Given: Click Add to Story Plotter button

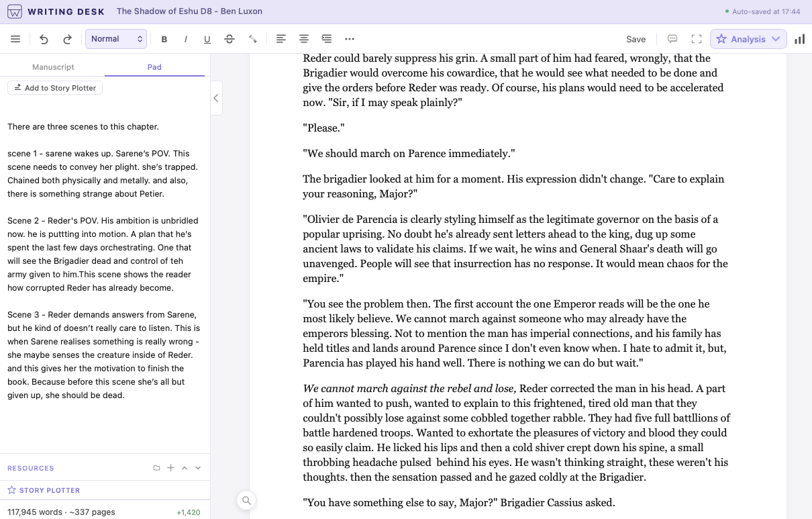Looking at the screenshot, I should tap(55, 88).
